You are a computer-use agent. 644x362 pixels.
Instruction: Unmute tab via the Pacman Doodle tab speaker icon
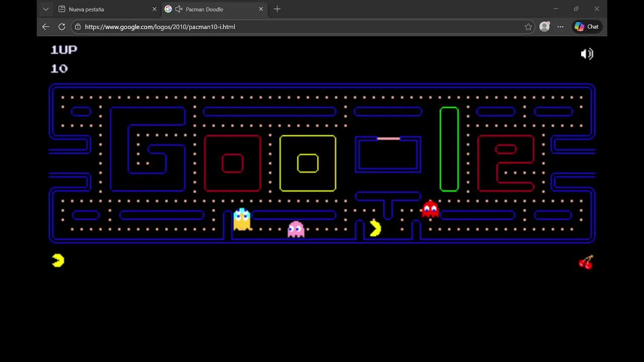click(179, 9)
